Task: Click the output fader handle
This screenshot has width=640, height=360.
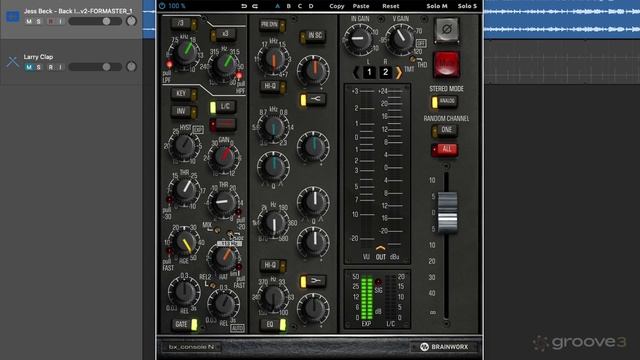Action: pos(447,212)
